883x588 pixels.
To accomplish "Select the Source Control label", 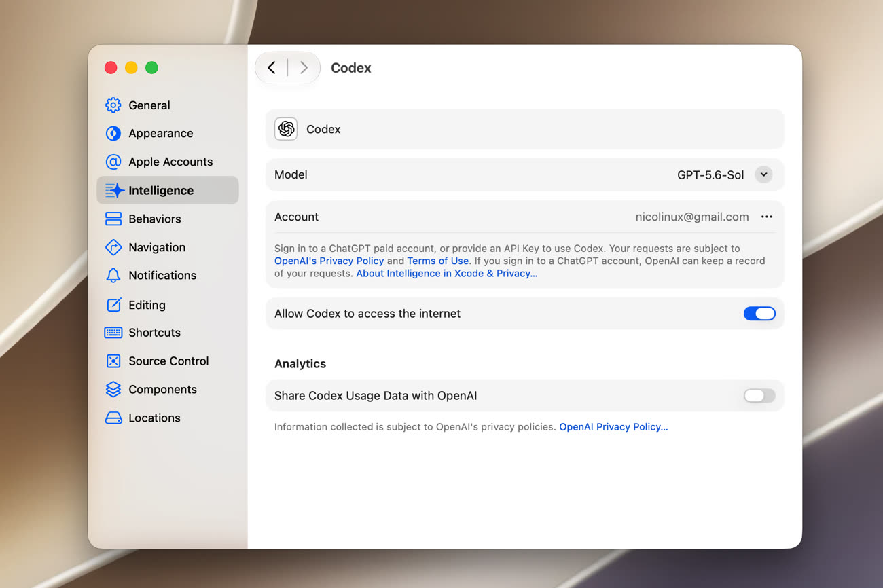I will click(x=168, y=361).
